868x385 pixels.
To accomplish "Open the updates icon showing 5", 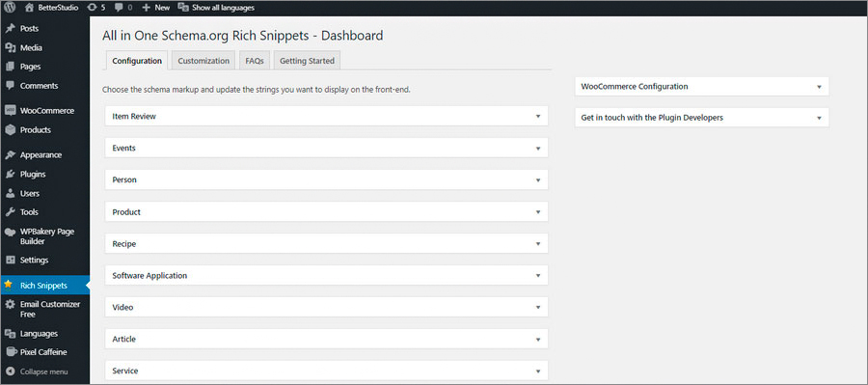I will (92, 8).
